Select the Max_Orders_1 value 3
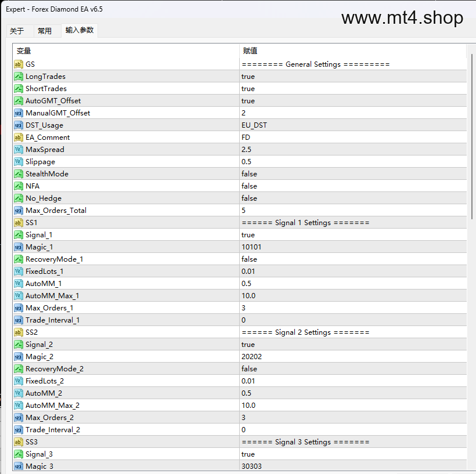 pyautogui.click(x=243, y=307)
